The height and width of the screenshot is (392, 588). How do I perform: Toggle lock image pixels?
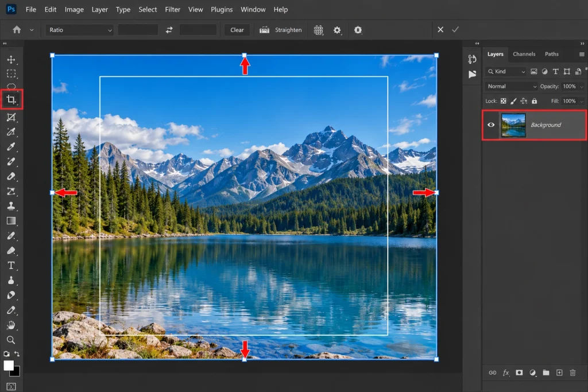tap(513, 101)
